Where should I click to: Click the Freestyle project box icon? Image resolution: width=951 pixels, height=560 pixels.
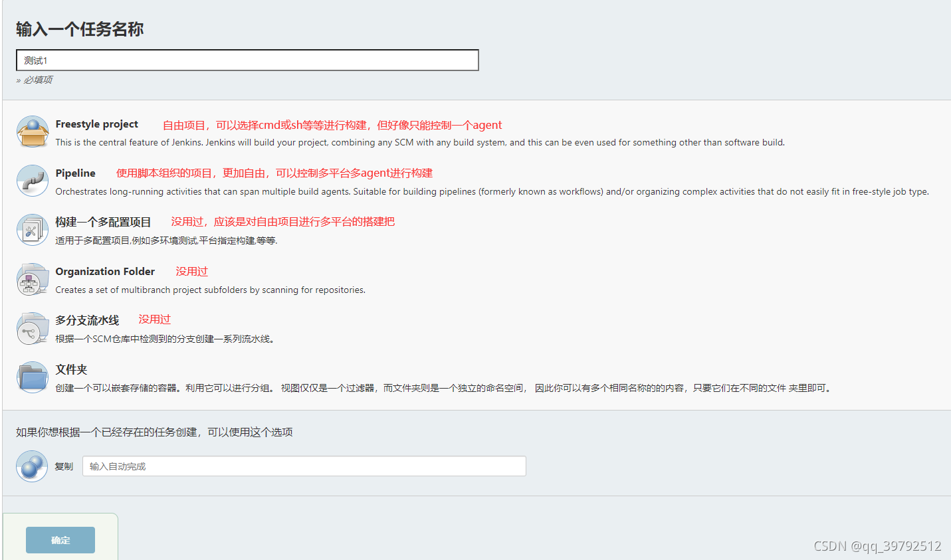click(33, 132)
